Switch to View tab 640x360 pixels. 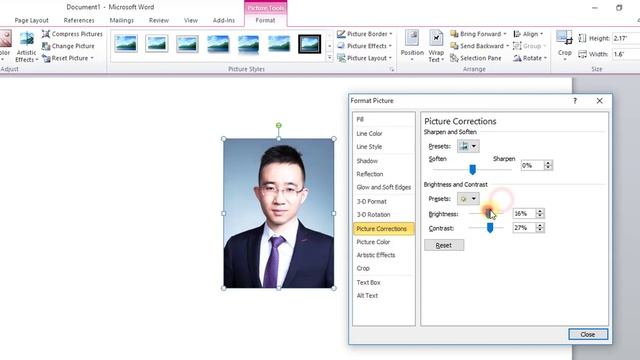[x=191, y=20]
